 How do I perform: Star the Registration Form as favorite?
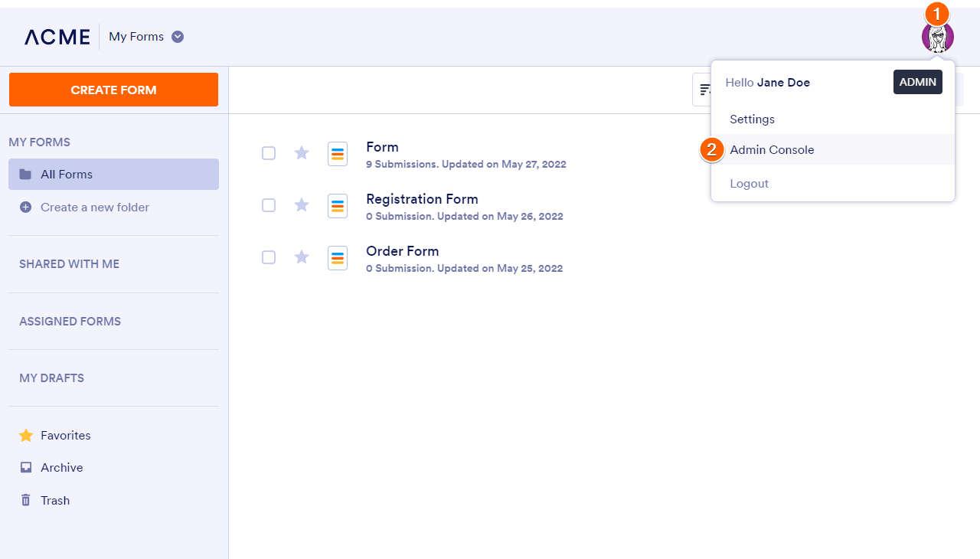[x=302, y=205]
